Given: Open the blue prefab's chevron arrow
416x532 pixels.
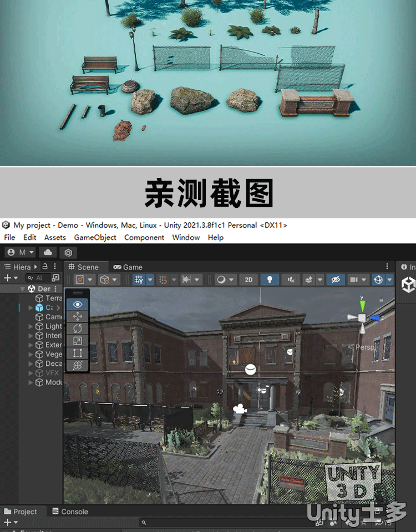Looking at the screenshot, I should [58, 308].
